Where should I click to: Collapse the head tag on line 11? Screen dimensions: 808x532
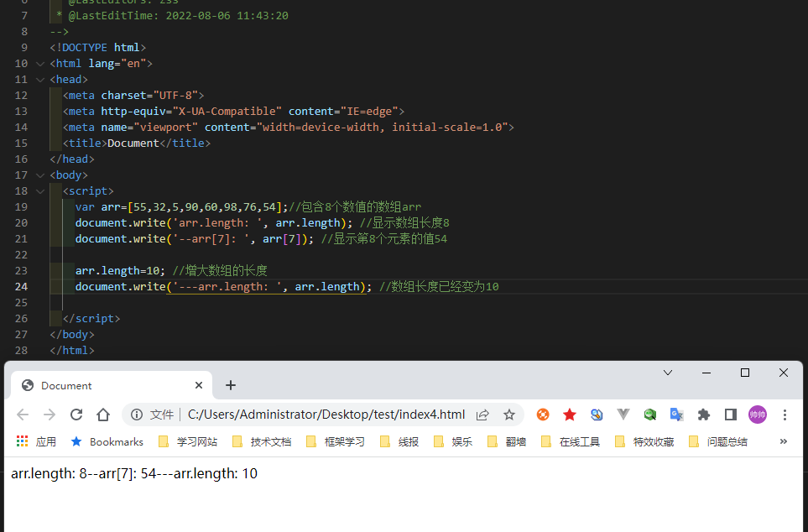pyautogui.click(x=40, y=80)
